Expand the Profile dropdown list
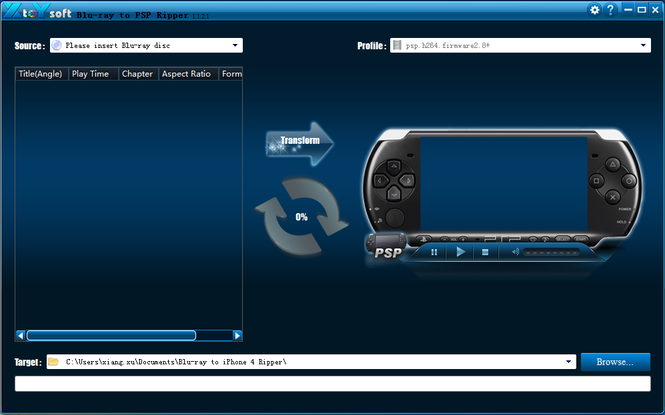This screenshot has width=665, height=415. pyautogui.click(x=643, y=45)
